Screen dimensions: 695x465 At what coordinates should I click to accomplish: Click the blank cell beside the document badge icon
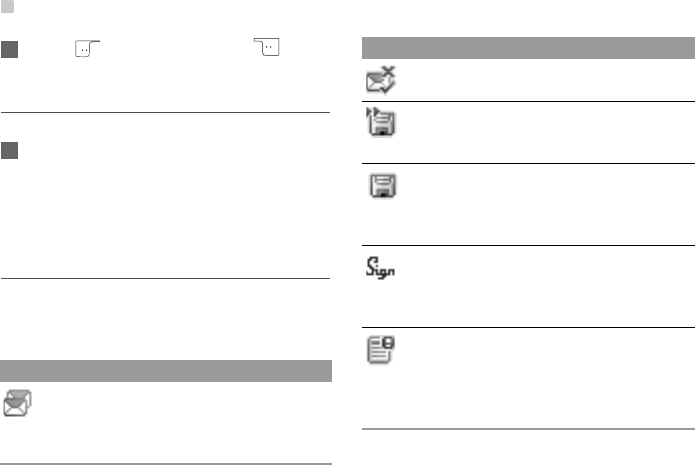[x=547, y=378]
